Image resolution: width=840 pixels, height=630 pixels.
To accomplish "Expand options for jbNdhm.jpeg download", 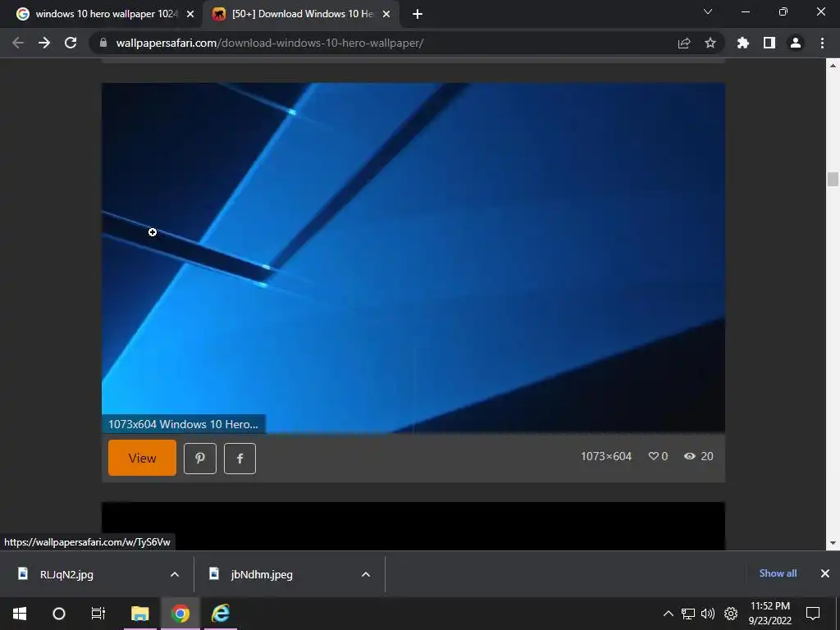I will (x=366, y=574).
